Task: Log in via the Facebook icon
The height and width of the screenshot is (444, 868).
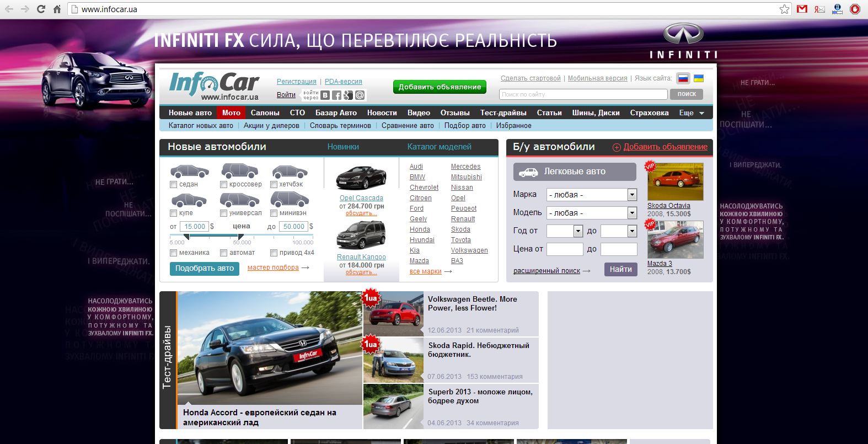Action: (x=336, y=95)
